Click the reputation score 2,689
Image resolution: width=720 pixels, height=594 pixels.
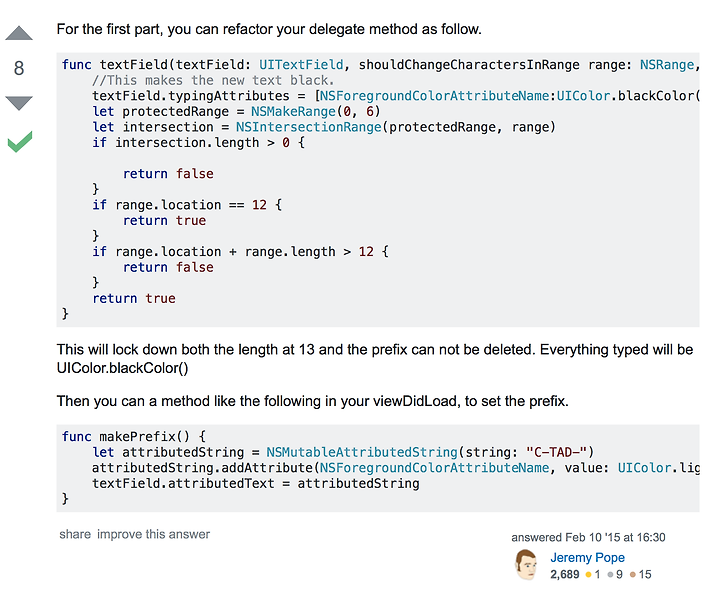coord(565,574)
